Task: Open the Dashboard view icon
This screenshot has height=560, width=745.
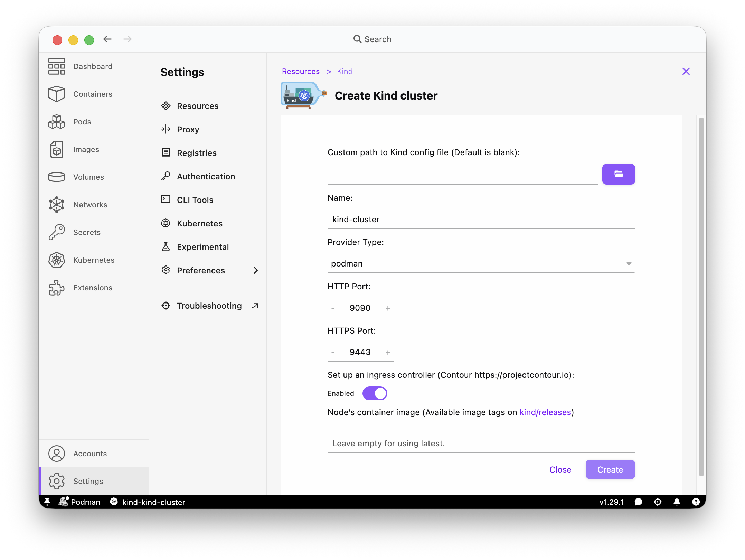Action: [x=56, y=66]
